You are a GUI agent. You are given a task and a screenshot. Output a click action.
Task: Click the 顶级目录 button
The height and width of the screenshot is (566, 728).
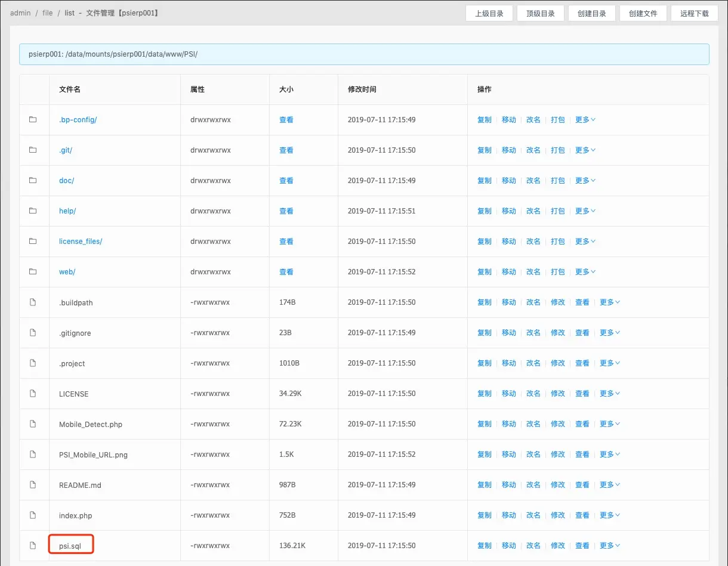(541, 13)
